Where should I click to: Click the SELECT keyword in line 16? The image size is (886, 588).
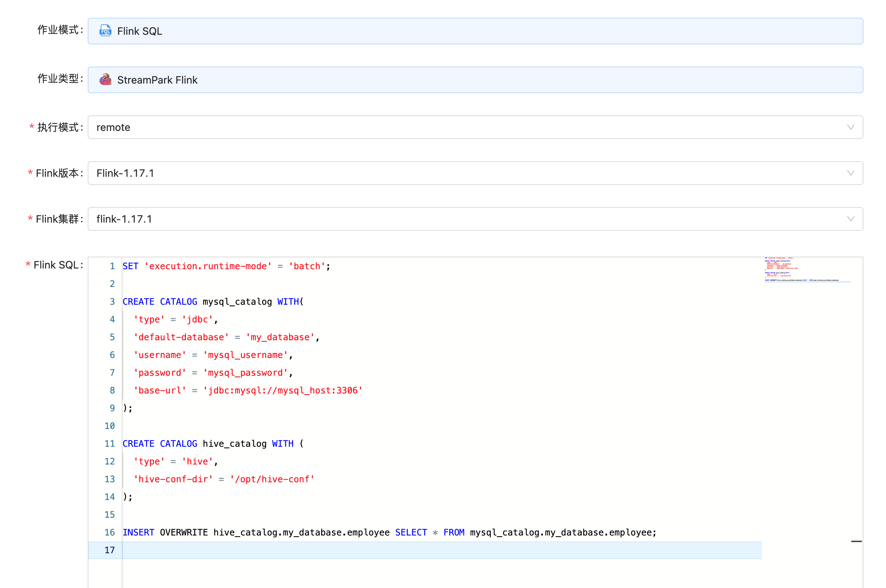tap(411, 532)
